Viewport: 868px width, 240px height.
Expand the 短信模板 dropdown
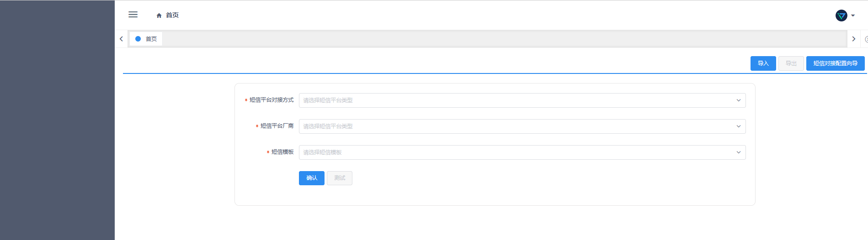coord(522,152)
